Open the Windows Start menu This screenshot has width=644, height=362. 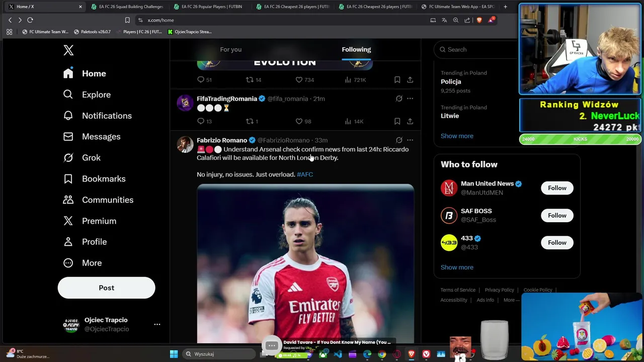pos(174,354)
